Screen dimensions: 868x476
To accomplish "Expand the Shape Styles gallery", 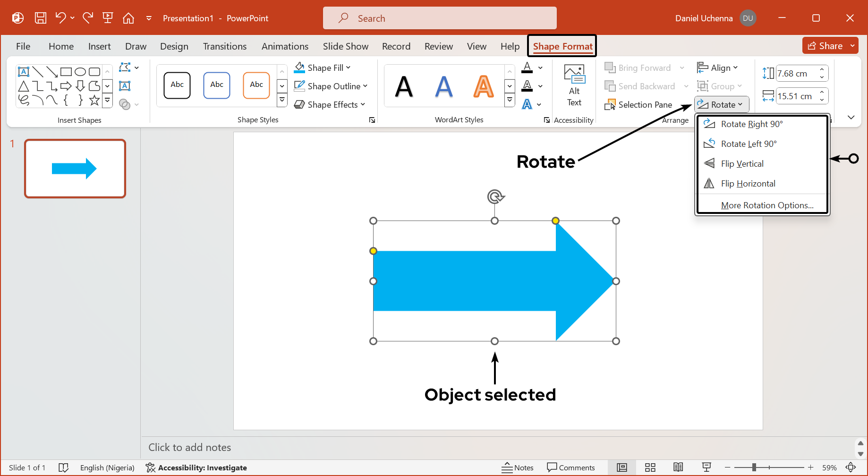I will point(282,100).
